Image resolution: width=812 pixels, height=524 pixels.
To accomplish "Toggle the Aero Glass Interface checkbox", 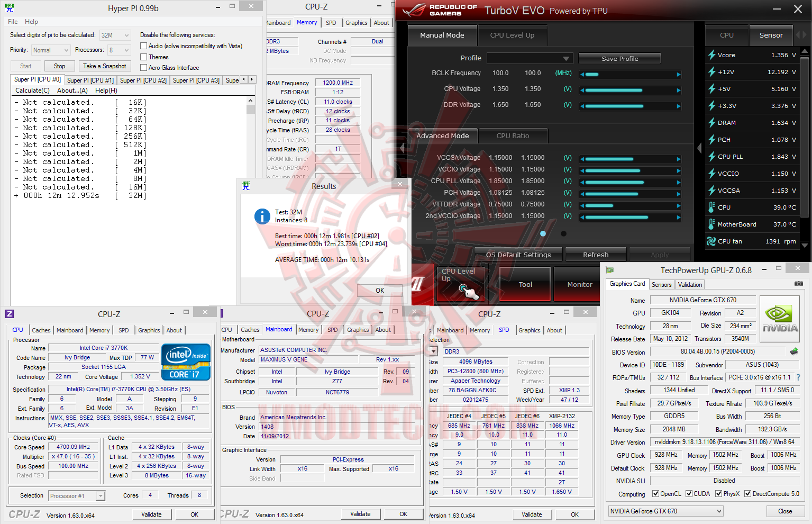I will tap(143, 67).
